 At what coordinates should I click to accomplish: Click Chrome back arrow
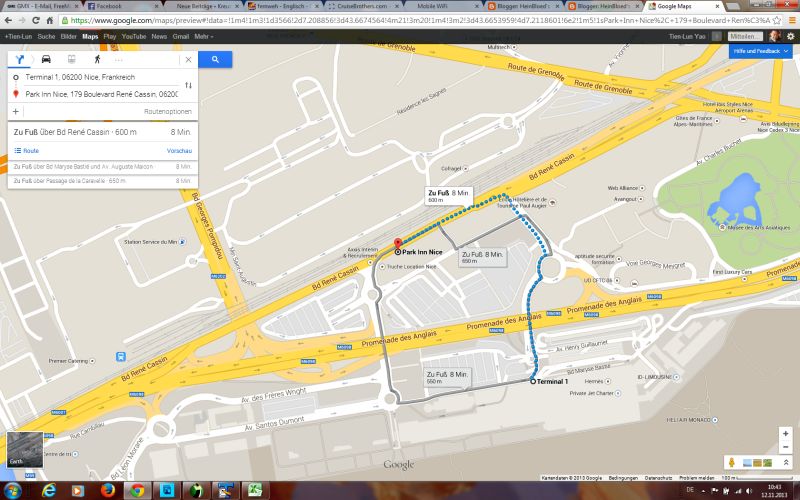pyautogui.click(x=8, y=20)
